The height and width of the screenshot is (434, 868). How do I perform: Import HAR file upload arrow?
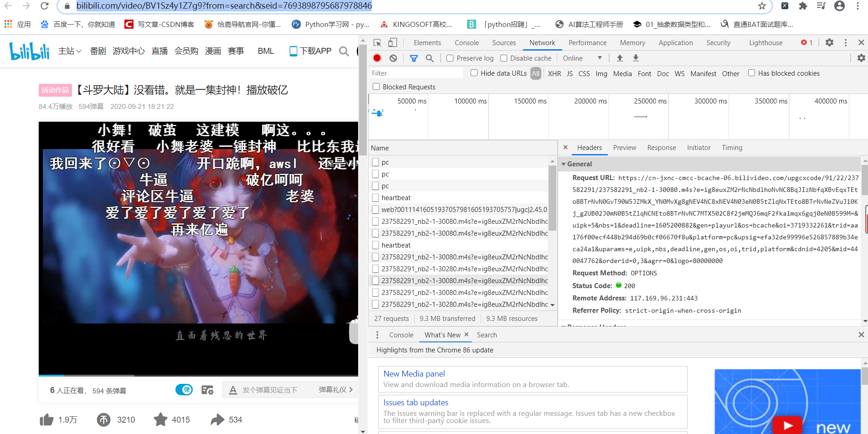coord(620,58)
